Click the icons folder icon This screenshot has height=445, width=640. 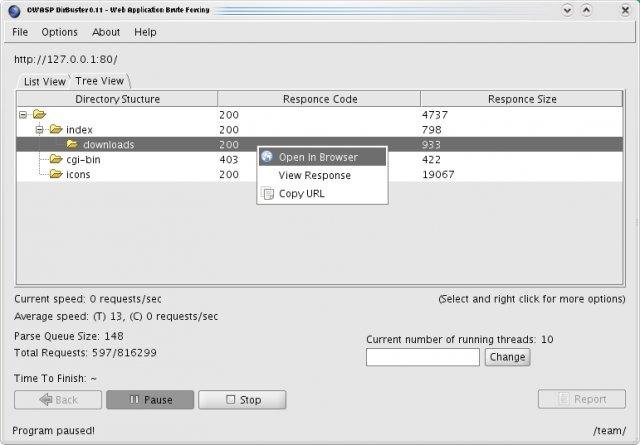[56, 174]
